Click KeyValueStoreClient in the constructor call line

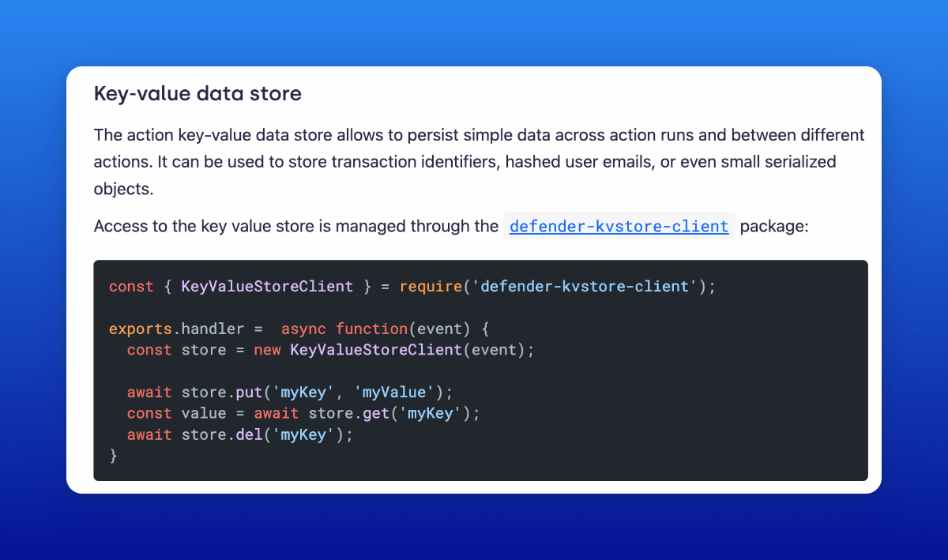point(375,350)
